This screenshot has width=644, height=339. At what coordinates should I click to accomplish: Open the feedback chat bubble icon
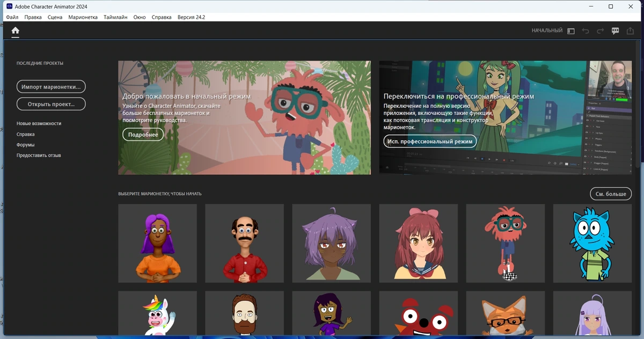point(616,31)
